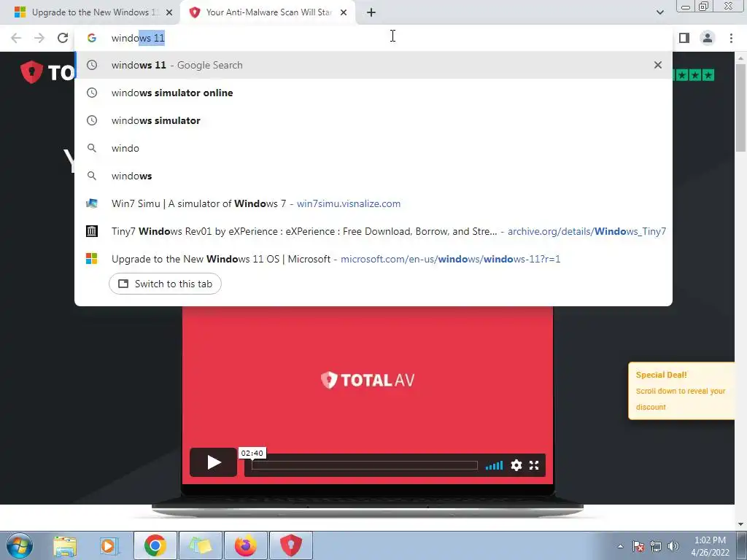747x560 pixels.
Task: Open the Upgrade to New Windows 11 OS suggestion
Action: (x=373, y=259)
